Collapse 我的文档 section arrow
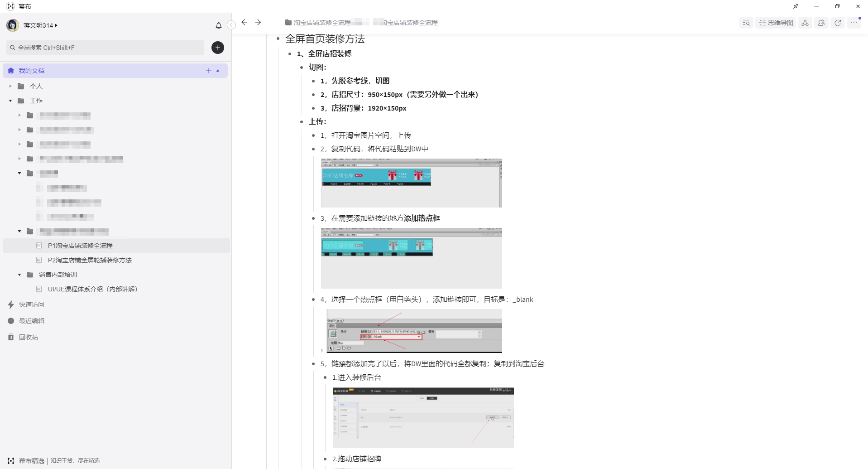 pos(218,71)
